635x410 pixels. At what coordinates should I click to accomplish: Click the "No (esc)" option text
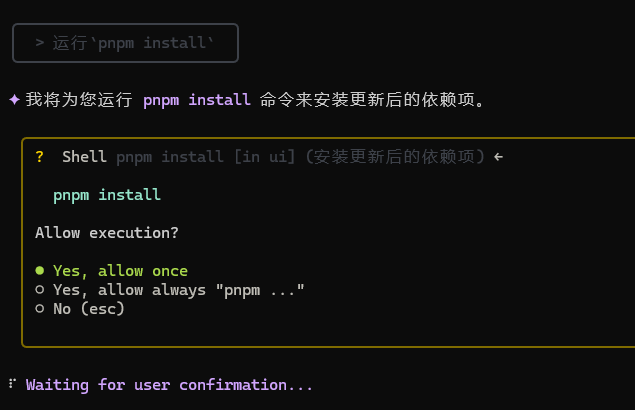[x=89, y=309]
